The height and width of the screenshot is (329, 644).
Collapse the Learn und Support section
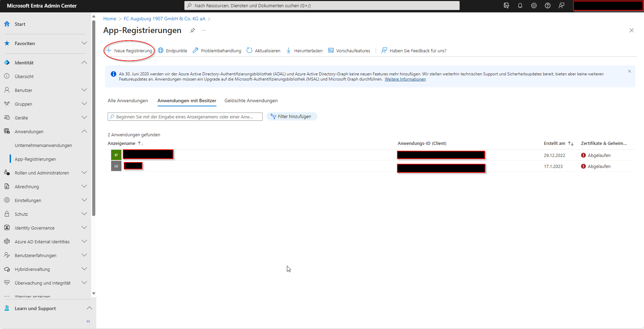coord(89,308)
